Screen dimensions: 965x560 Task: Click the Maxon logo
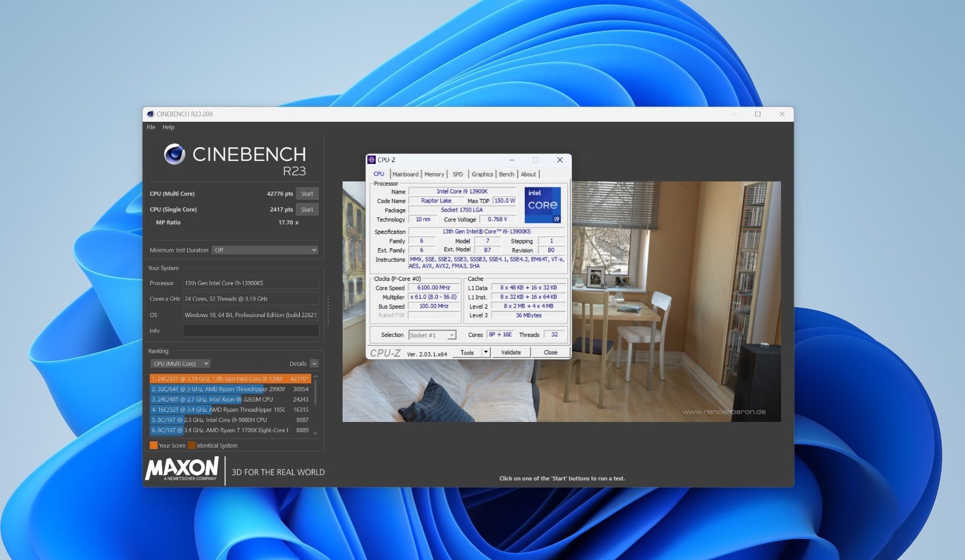(x=182, y=468)
